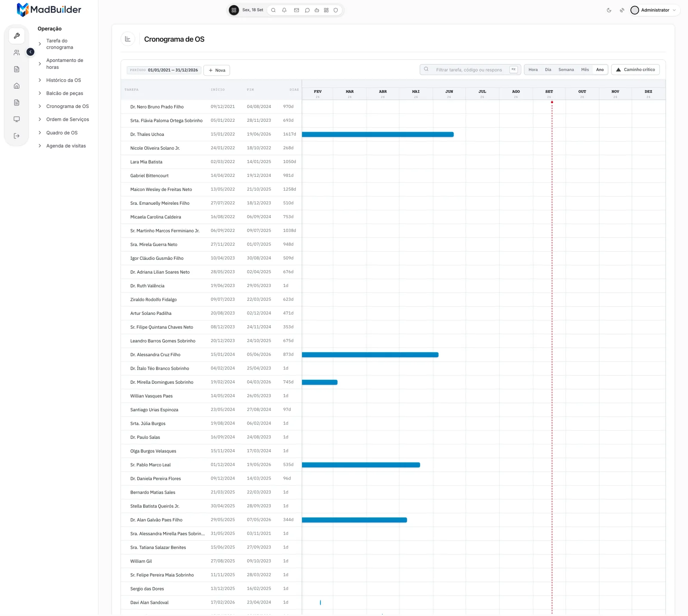Open the dark grid launcher icon
The image size is (688, 616).
pyautogui.click(x=234, y=10)
